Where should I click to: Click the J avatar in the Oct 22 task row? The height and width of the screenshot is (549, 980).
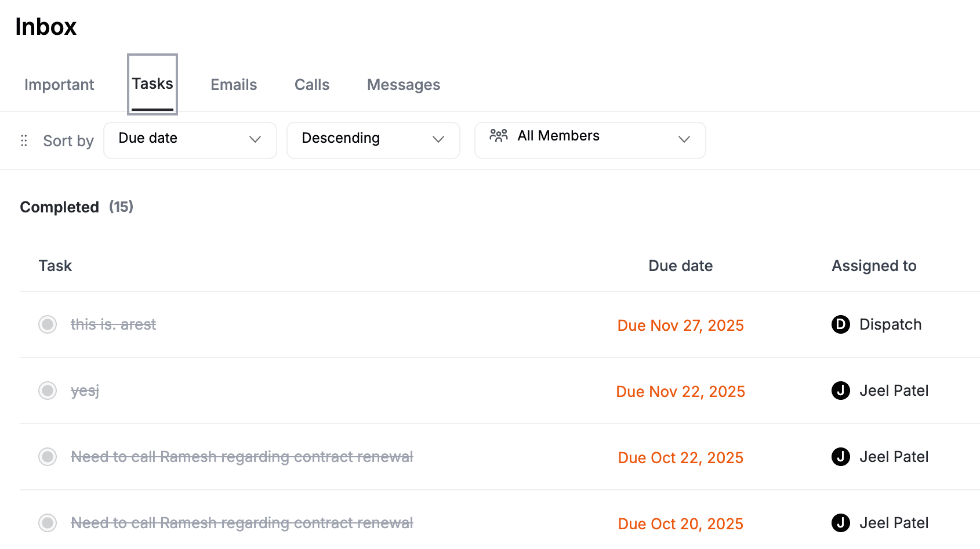point(841,457)
